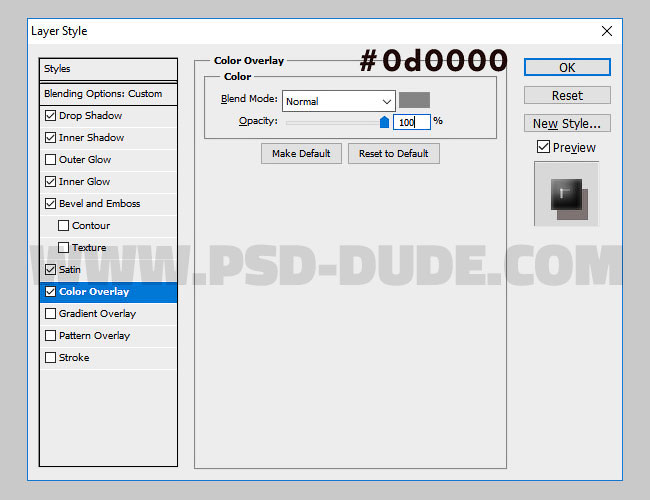The width and height of the screenshot is (650, 500).
Task: Open the Styles list entry
Action: tap(108, 69)
